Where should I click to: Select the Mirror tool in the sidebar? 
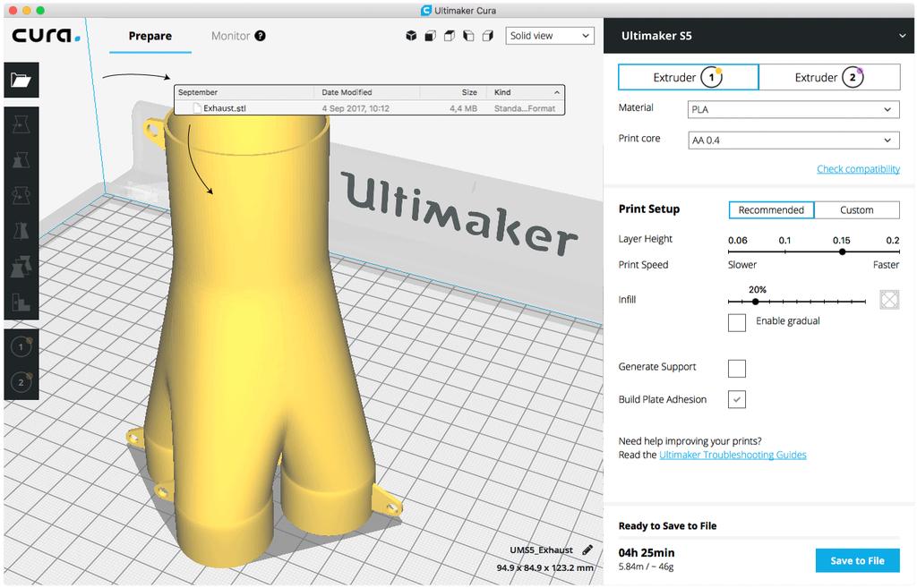click(x=21, y=231)
